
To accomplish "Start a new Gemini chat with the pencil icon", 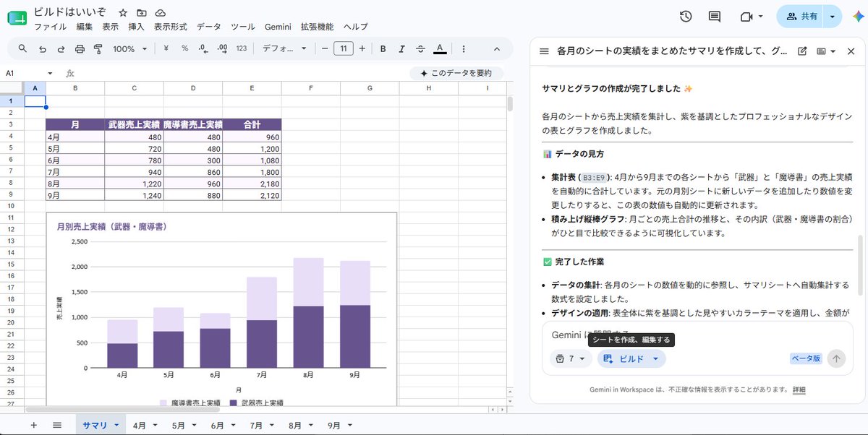I will (802, 51).
